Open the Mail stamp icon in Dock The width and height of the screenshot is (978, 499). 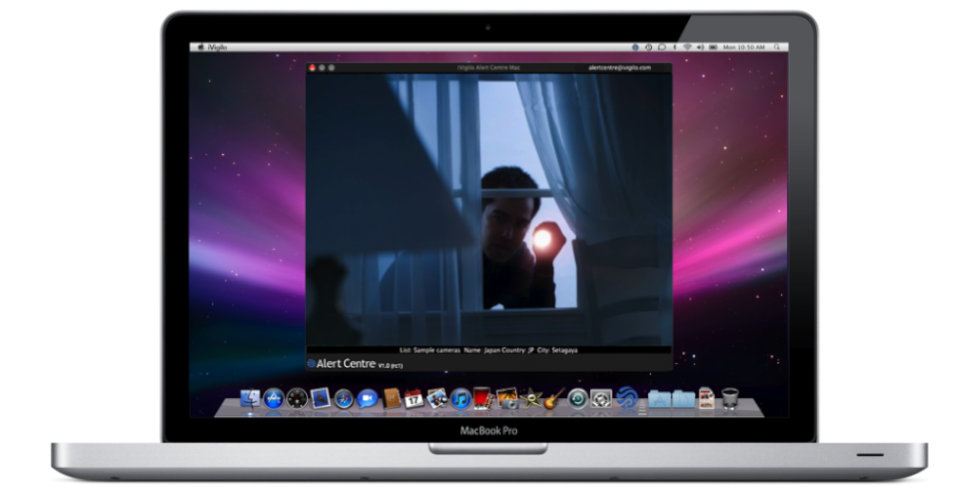click(x=321, y=398)
